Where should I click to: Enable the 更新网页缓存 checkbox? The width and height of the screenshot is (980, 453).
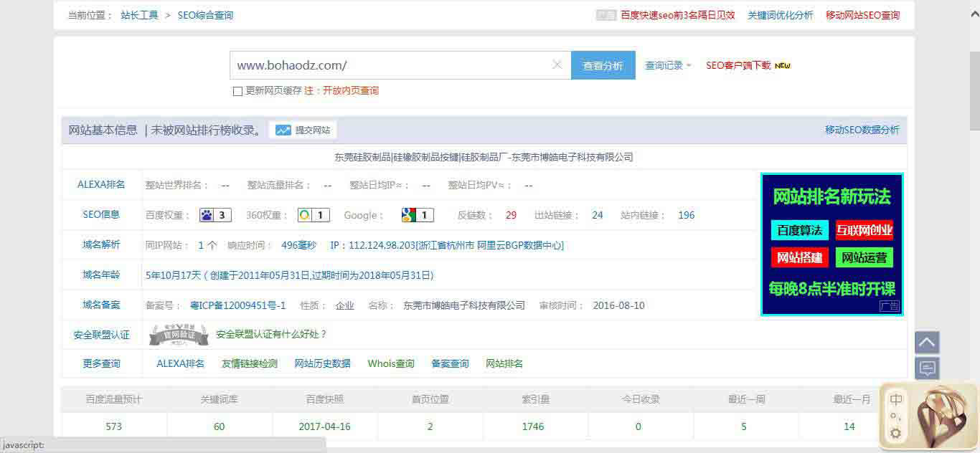click(x=237, y=91)
